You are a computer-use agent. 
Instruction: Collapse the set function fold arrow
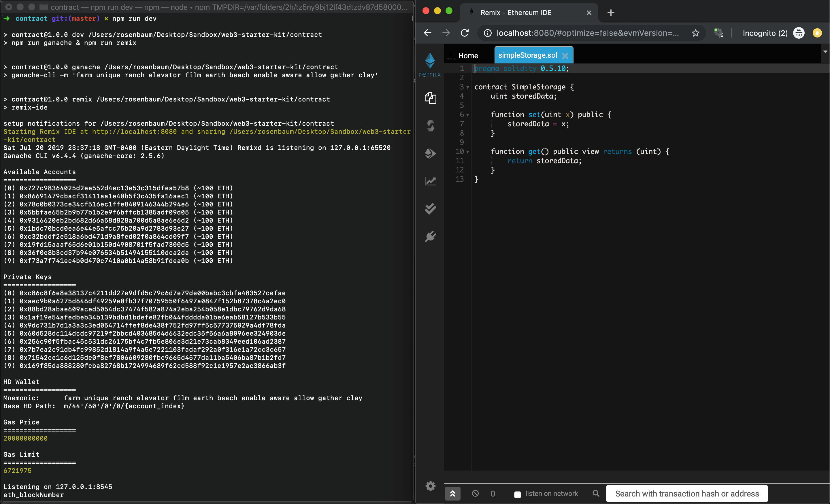pos(467,115)
